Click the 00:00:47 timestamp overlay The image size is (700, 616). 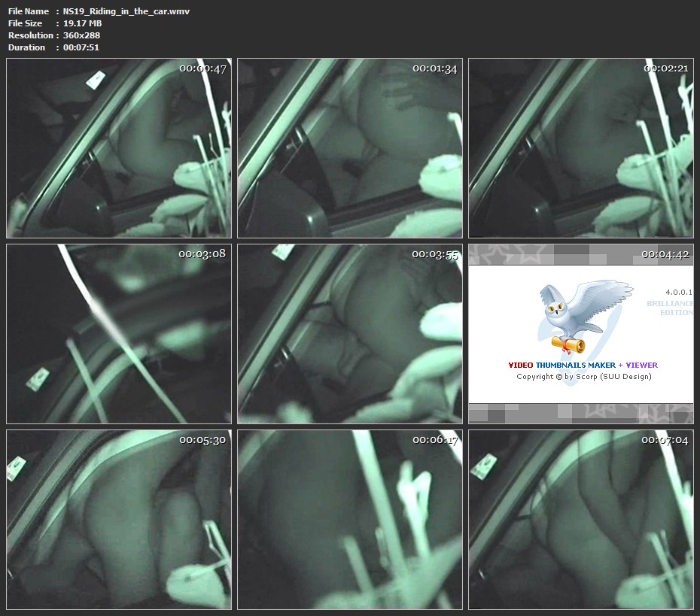click(x=202, y=68)
